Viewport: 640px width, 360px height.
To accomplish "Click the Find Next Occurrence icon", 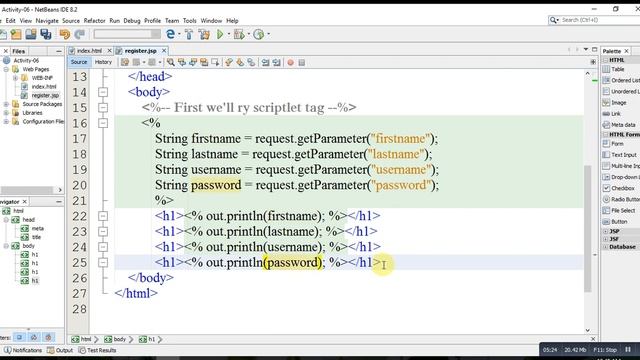I will pos(193,62).
